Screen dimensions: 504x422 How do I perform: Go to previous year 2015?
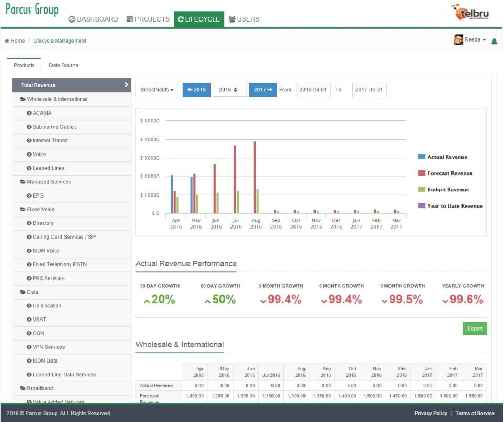click(196, 90)
